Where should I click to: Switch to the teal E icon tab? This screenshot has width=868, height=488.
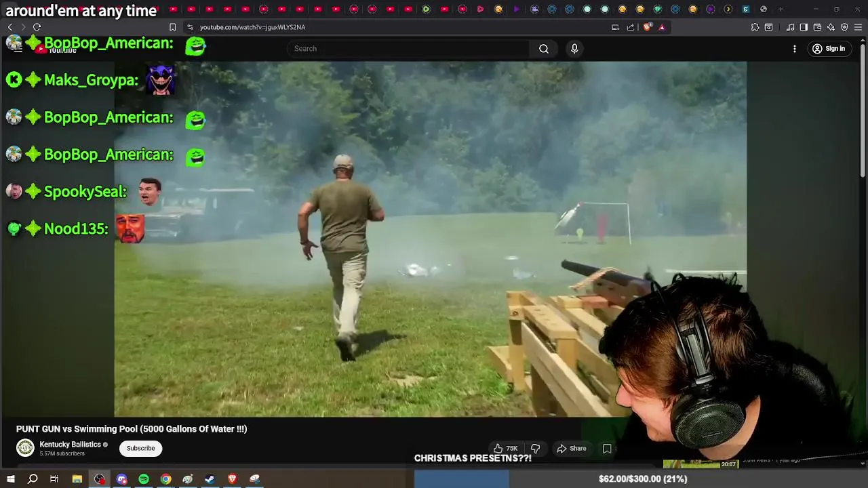click(746, 9)
